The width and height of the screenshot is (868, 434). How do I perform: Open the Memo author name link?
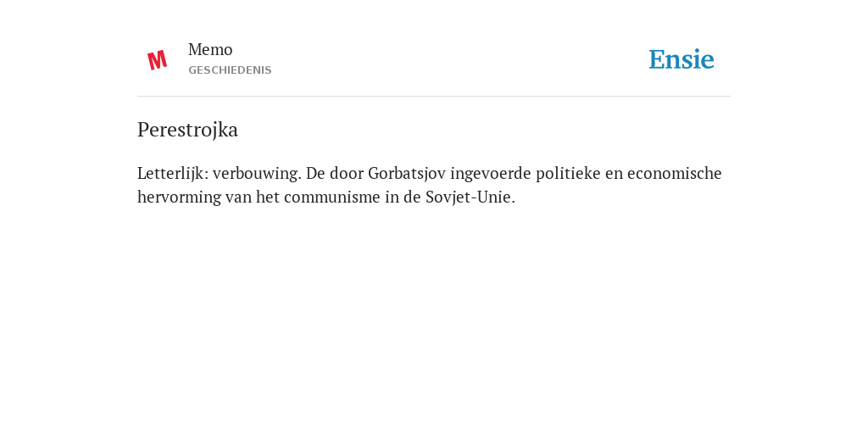[x=210, y=49]
